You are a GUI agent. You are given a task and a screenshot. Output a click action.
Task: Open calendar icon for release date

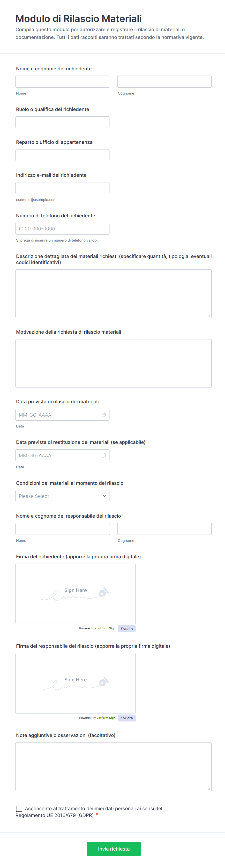[104, 415]
